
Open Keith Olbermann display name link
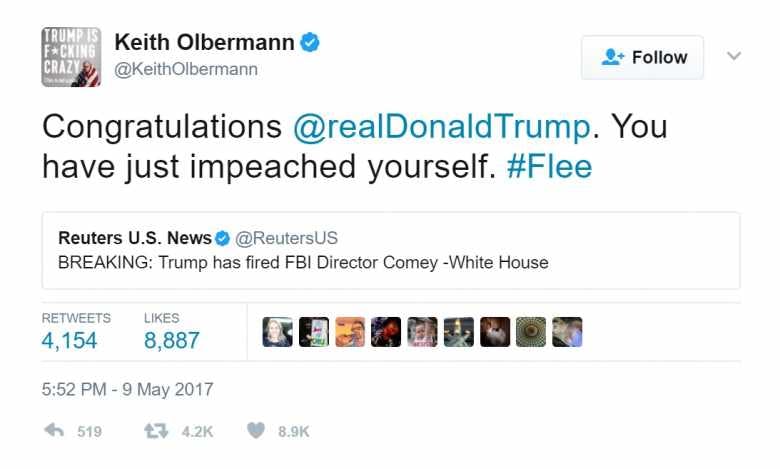pyautogui.click(x=205, y=42)
